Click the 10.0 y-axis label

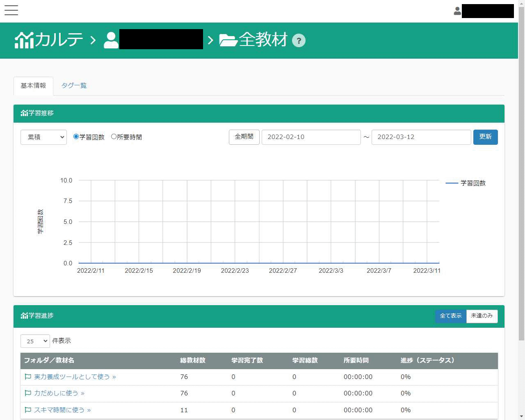click(66, 180)
